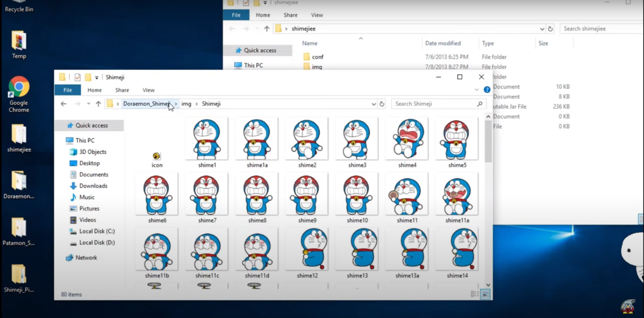Click New folder quick access toolbar icon in Shimeji
This screenshot has height=318, width=644.
pos(88,77)
